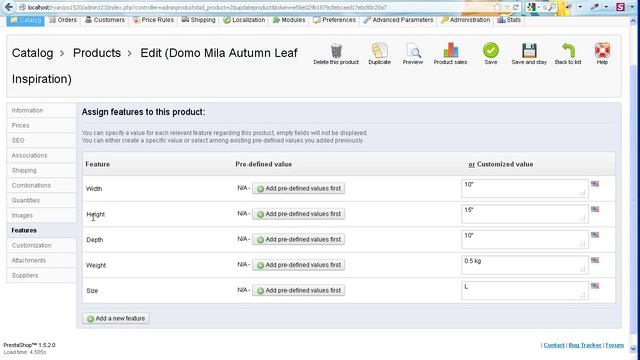640x360 pixels.
Task: Reload the page with browser refresh icon
Action: 516,7
